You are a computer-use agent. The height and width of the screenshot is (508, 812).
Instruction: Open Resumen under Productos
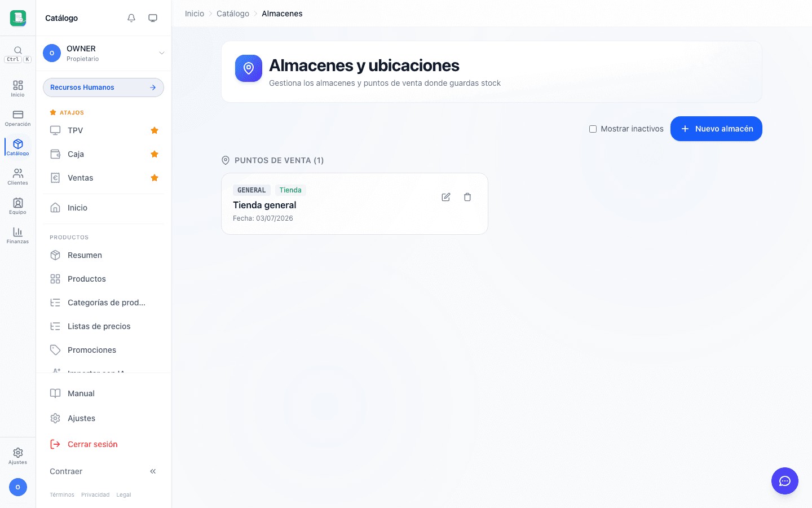click(x=104, y=255)
